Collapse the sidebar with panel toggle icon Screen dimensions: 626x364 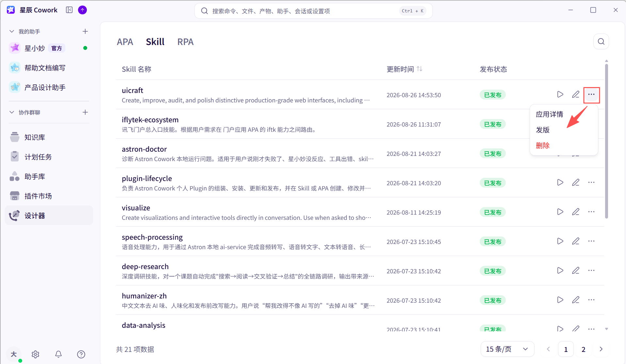69,10
